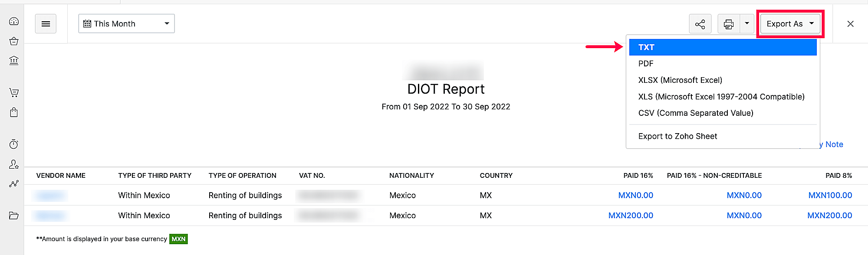868x255 pixels.
Task: Click the hamburger menu icon
Action: pos(46,24)
